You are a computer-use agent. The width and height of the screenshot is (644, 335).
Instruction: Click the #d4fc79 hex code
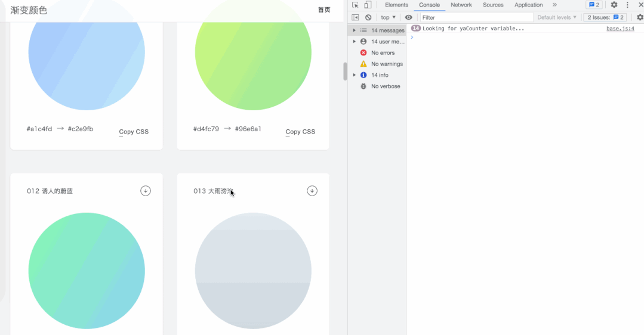click(206, 129)
